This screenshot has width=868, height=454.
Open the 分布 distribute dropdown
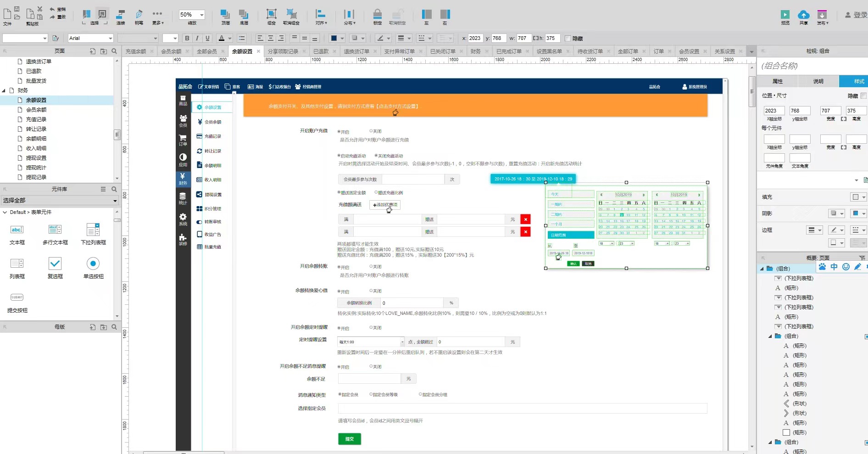pyautogui.click(x=350, y=17)
